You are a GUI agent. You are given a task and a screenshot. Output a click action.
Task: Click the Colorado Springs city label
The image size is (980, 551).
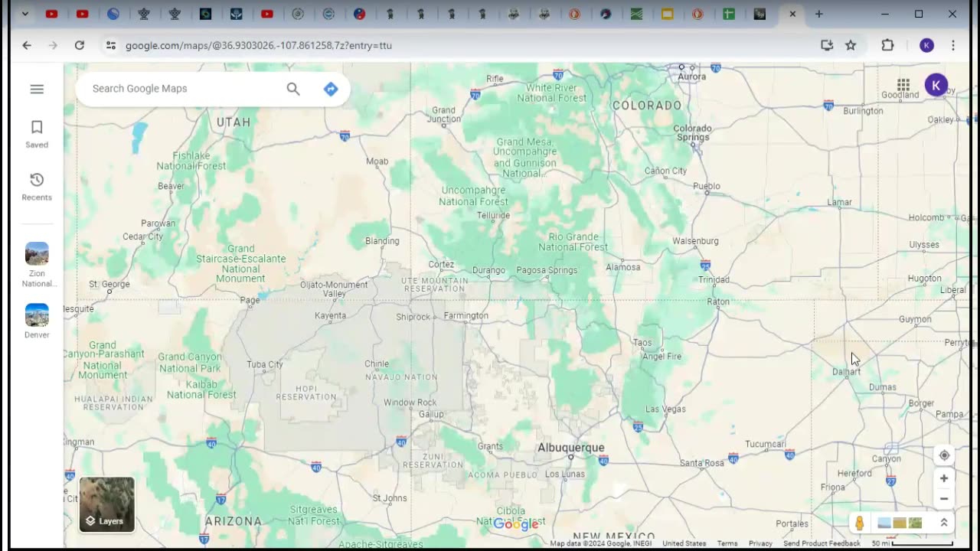tap(692, 133)
